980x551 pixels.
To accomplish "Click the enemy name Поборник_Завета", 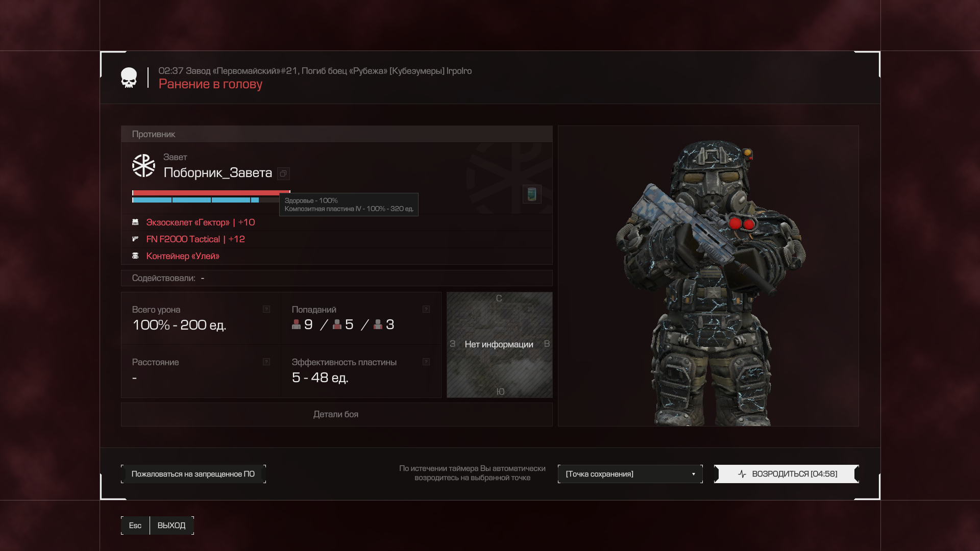I will (x=218, y=173).
